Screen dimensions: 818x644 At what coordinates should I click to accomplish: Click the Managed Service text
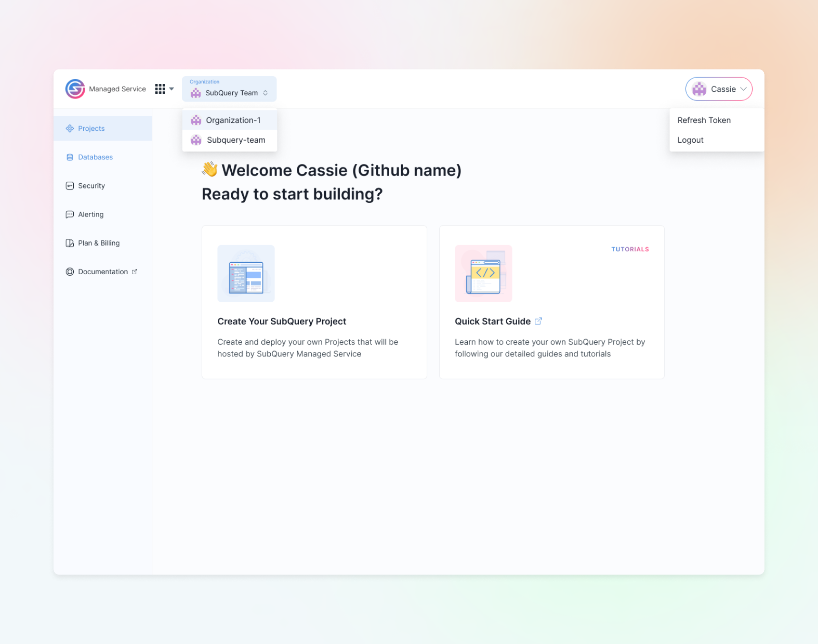coord(118,89)
